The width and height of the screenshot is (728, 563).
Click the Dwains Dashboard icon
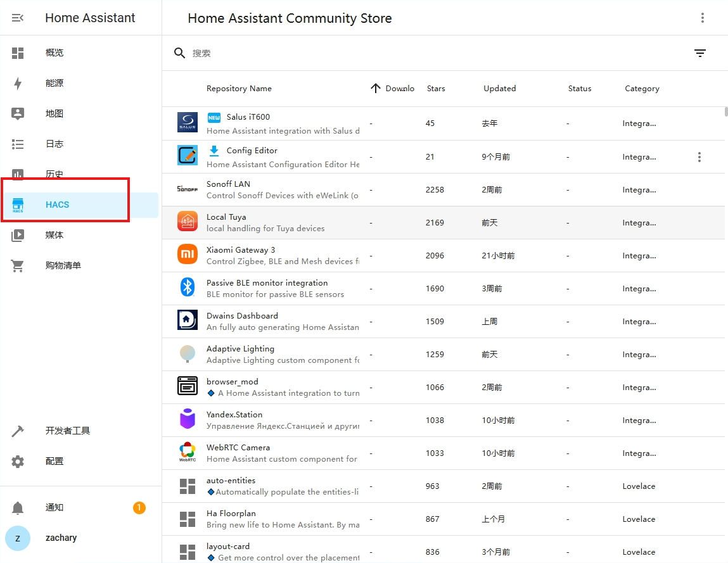pyautogui.click(x=188, y=320)
